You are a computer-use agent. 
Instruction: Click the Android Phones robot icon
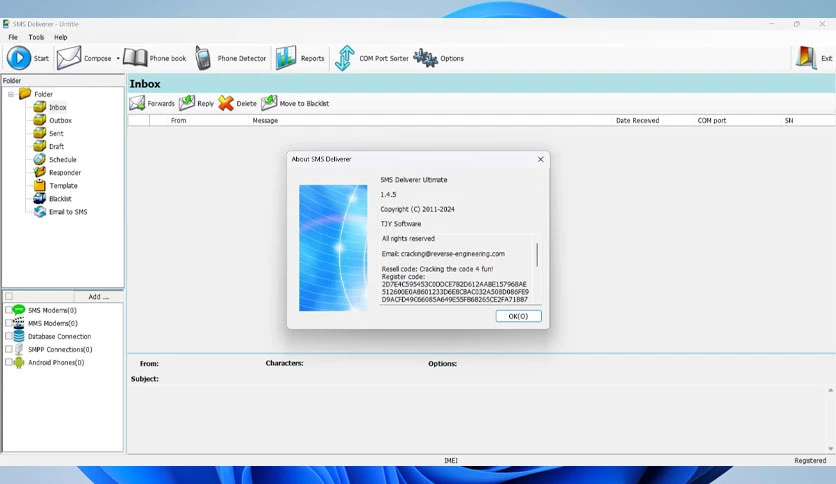coord(19,362)
